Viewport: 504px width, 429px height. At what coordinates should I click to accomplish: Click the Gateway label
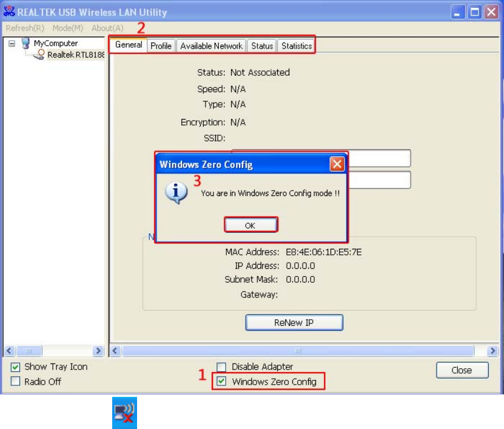259,294
